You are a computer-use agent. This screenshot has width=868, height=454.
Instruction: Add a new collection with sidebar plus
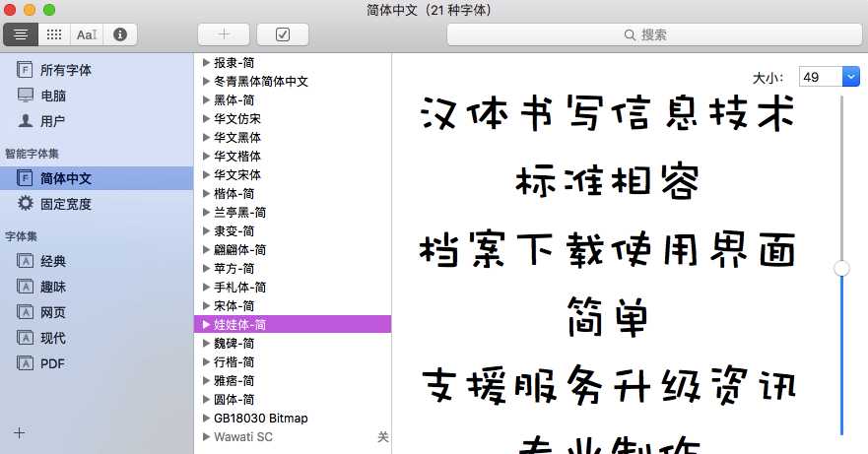click(20, 433)
